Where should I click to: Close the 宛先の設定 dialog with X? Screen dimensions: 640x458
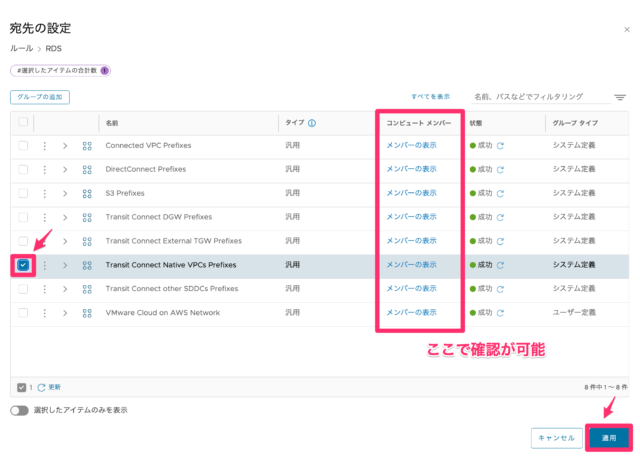627,29
